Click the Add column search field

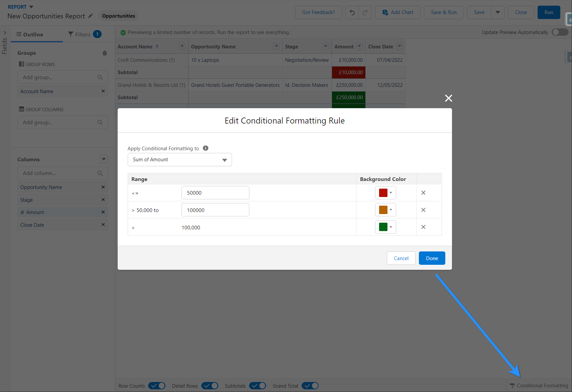pyautogui.click(x=63, y=173)
